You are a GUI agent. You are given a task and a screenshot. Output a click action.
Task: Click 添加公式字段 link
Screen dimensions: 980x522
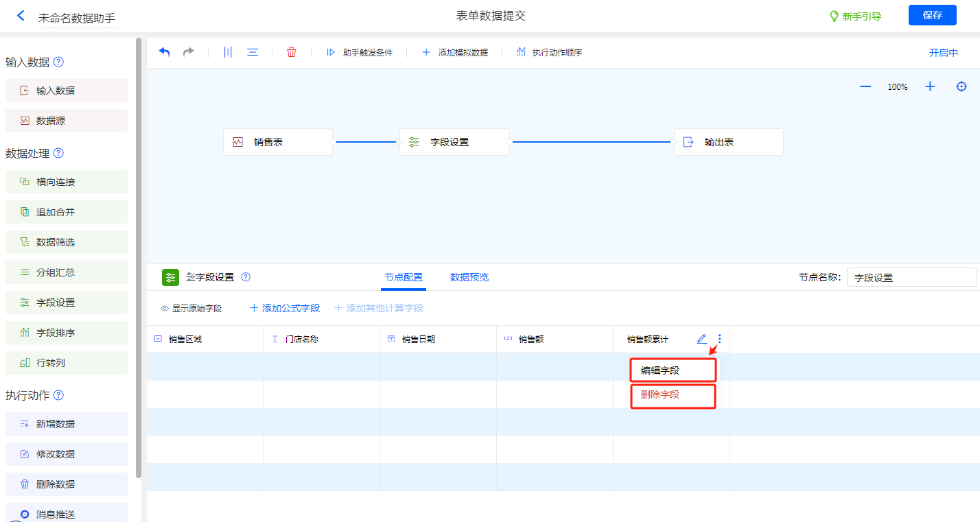(285, 309)
